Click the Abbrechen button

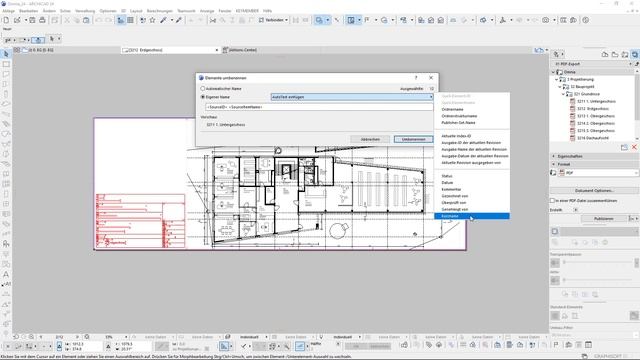tap(370, 140)
